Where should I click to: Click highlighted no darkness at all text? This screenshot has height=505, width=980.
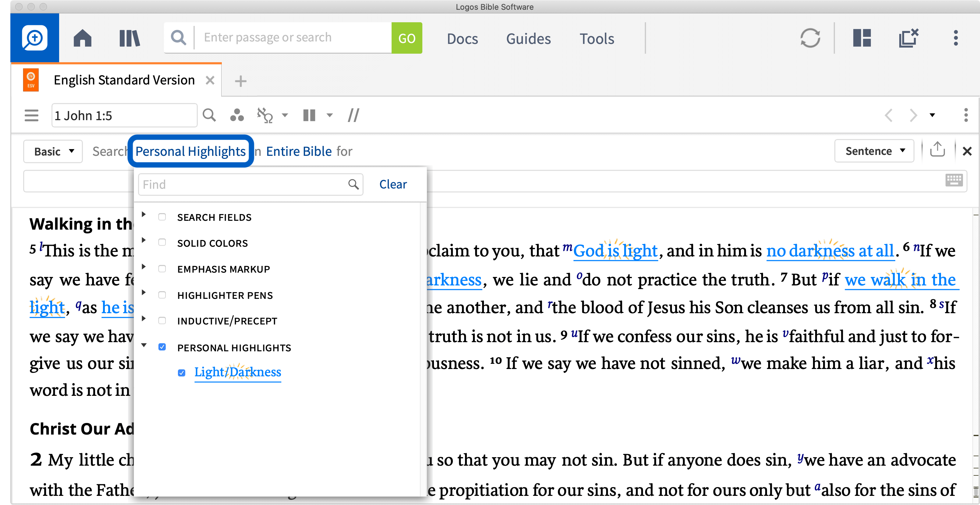coord(830,251)
